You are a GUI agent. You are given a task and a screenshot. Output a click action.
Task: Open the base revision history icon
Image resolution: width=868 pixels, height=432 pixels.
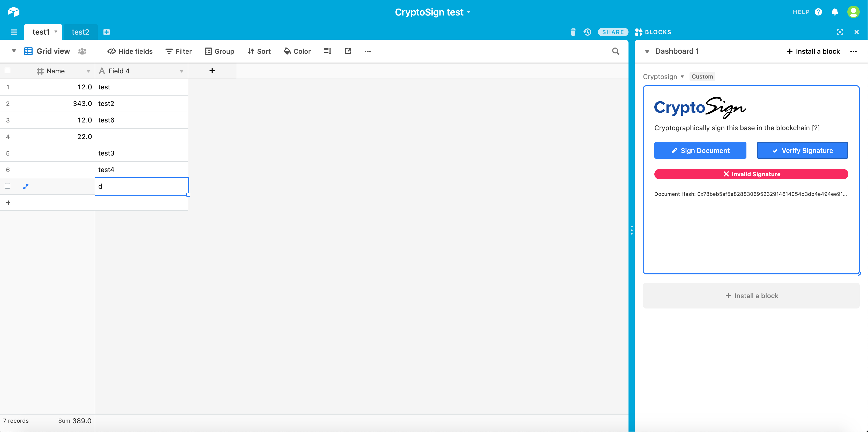(x=587, y=32)
